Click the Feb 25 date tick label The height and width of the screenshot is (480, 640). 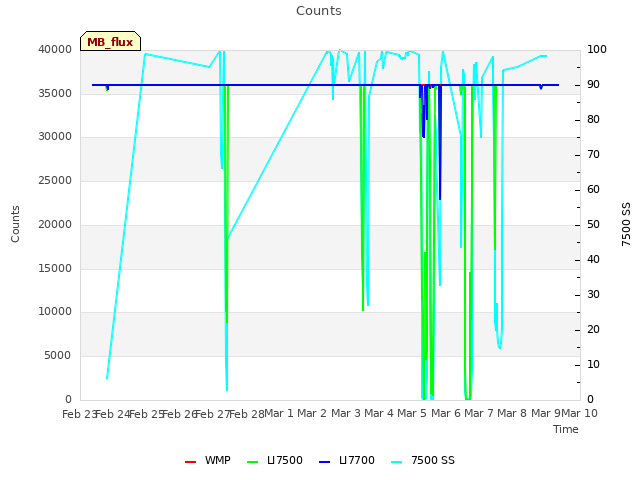point(146,414)
